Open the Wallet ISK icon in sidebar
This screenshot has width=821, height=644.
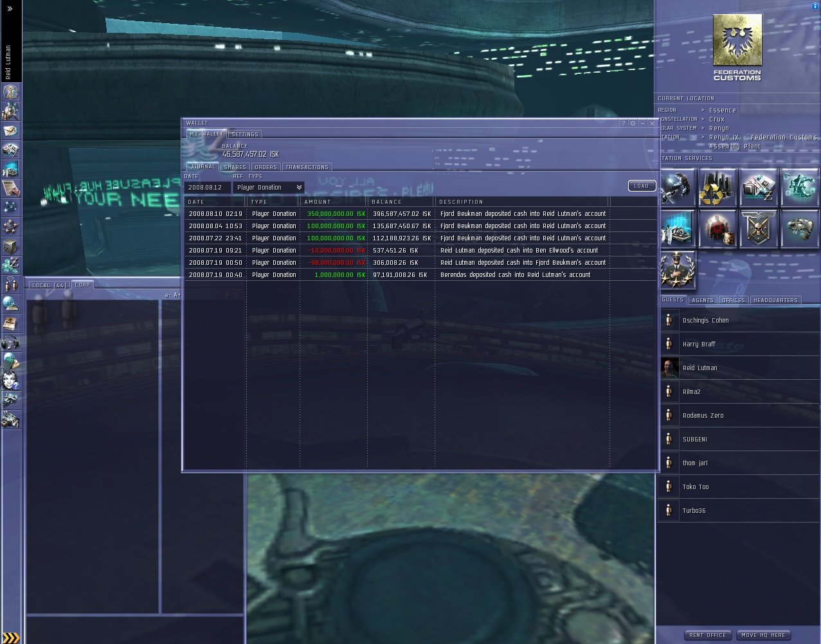pos(11,265)
